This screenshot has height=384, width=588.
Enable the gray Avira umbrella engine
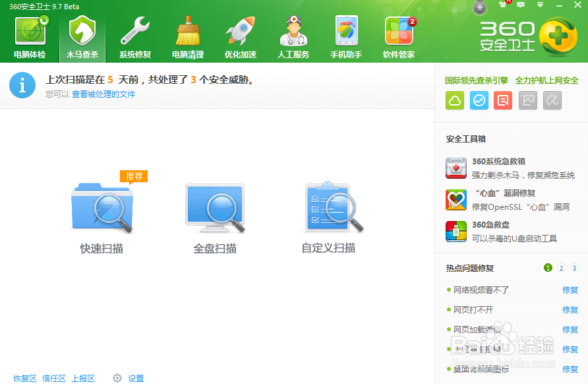point(552,100)
